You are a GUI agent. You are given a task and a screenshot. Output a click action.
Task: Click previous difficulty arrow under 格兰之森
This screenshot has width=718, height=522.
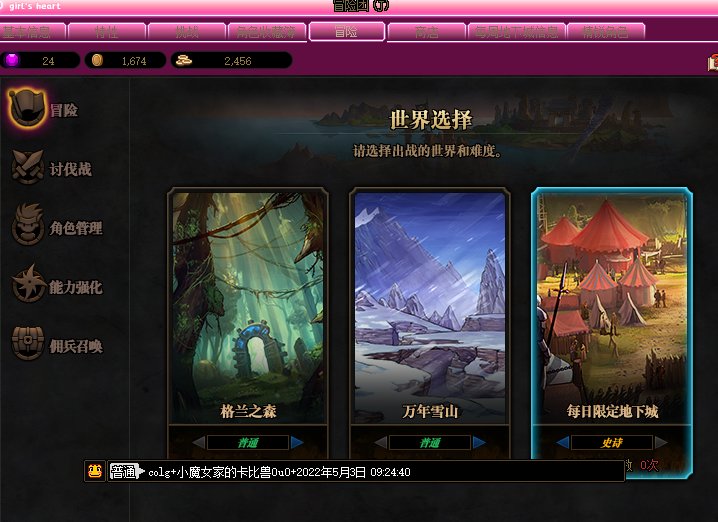[199, 442]
